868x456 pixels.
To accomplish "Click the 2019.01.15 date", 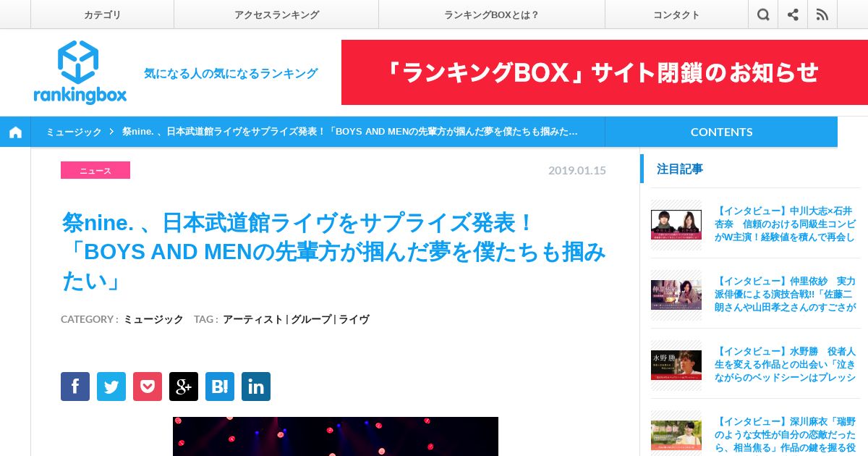I will click(577, 170).
